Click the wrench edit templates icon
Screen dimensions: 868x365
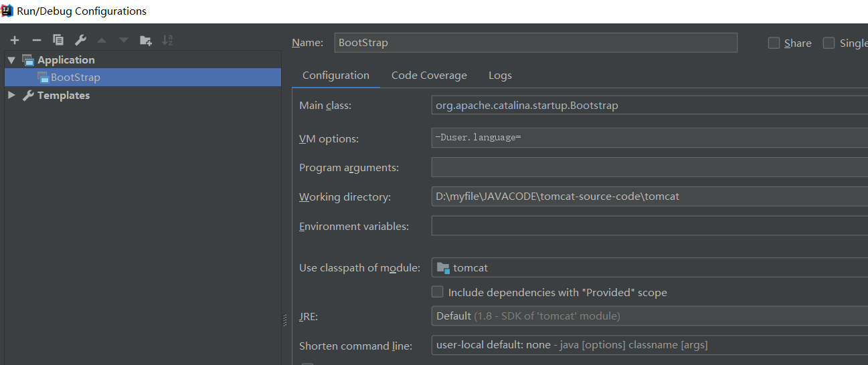tap(80, 40)
